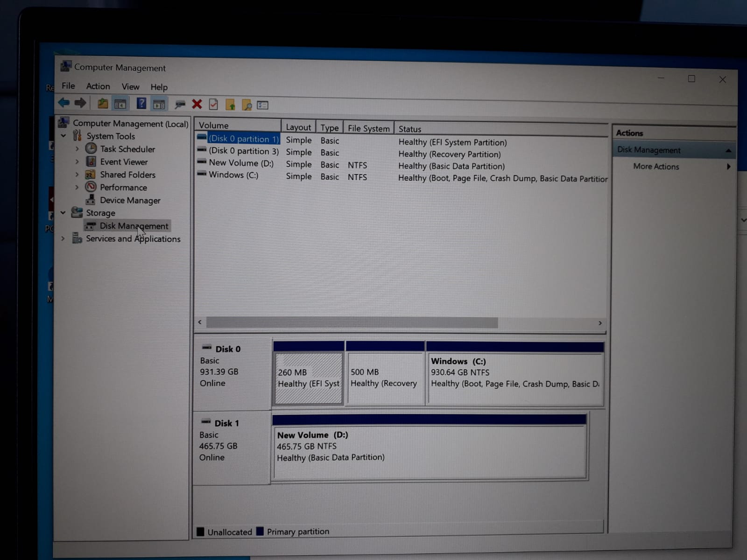
Task: Select the Disk 1 label block
Action: point(232,447)
